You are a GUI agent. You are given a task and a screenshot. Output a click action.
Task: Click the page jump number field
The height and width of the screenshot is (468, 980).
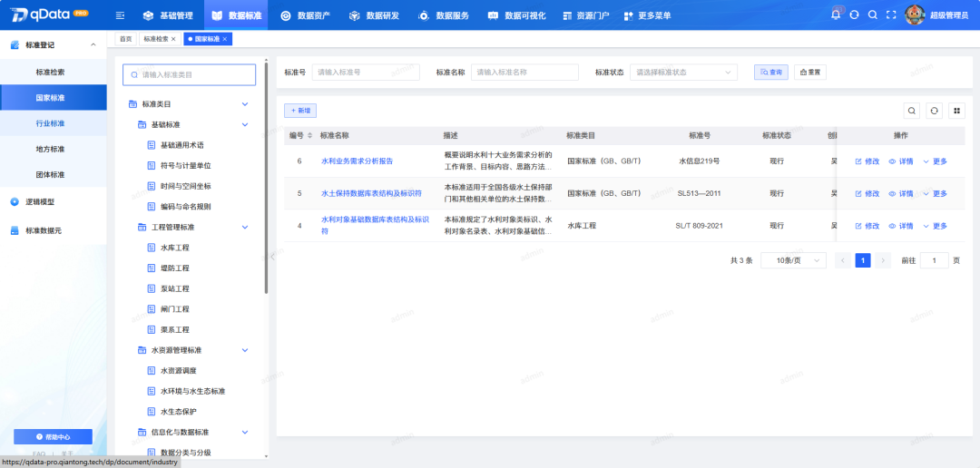pos(935,260)
